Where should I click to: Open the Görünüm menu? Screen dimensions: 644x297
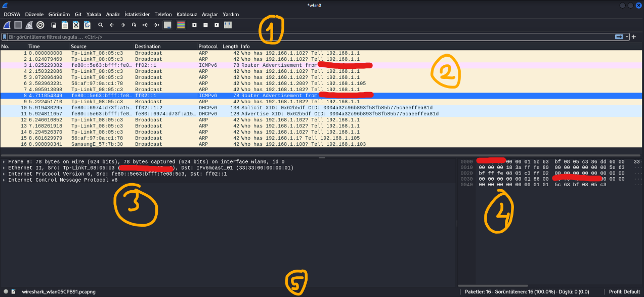(x=59, y=14)
